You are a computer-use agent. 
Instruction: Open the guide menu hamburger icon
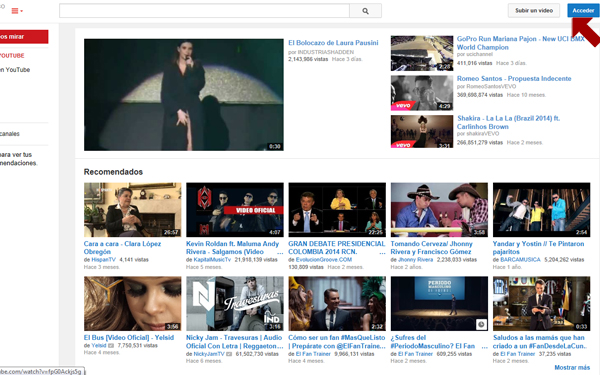(17, 11)
